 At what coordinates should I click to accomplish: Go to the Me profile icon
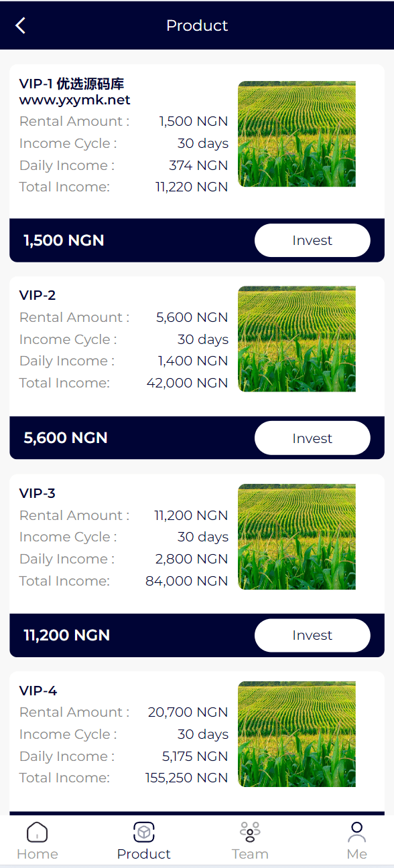(x=357, y=832)
